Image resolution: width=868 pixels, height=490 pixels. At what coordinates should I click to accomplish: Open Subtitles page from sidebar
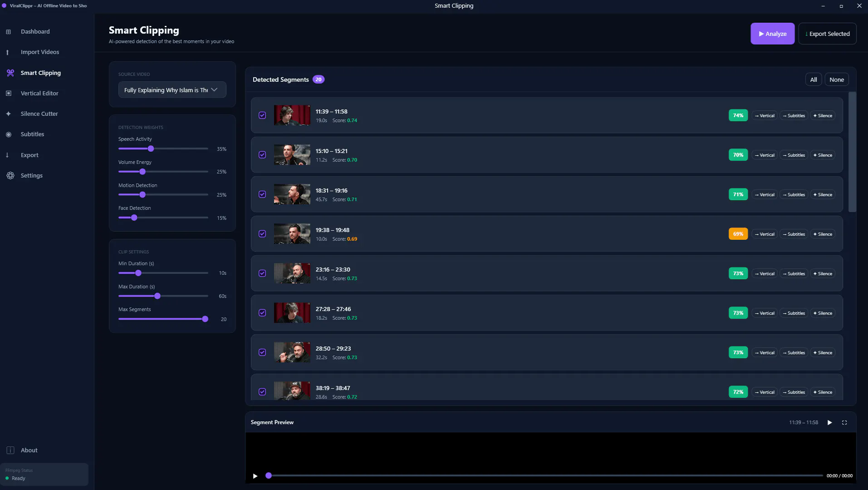pos(32,134)
